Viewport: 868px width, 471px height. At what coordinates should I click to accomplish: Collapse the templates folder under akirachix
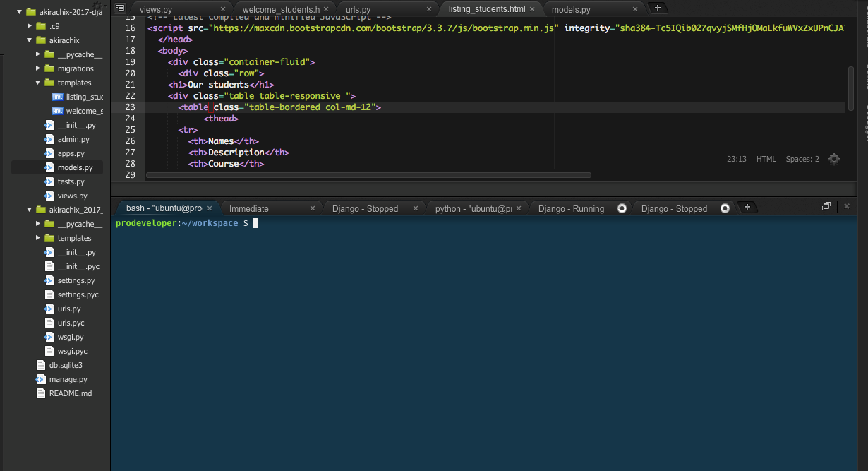38,83
